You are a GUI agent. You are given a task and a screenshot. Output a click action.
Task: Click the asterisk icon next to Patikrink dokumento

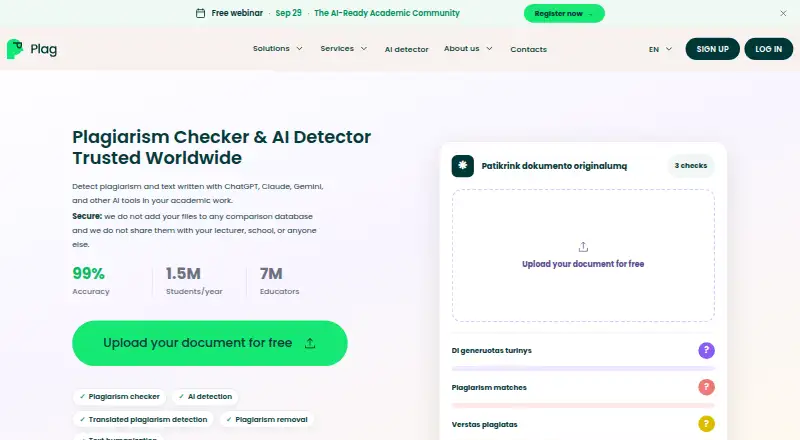[x=463, y=166]
